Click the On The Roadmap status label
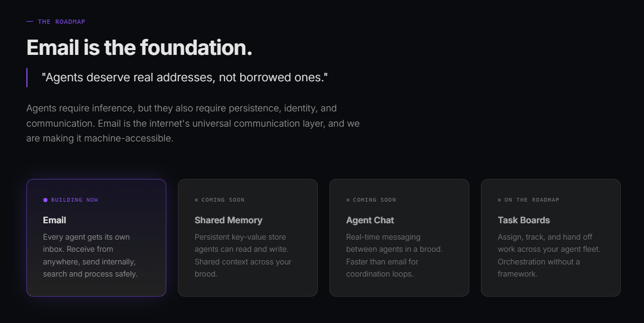Viewport: 644px width, 323px height. [532, 200]
